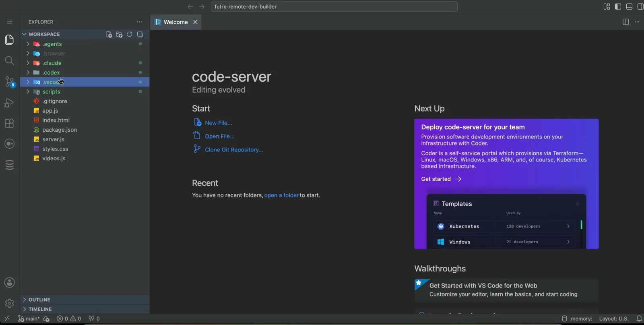Screen dimensions: 644x325
Task: Open the Search view icon
Action: (9, 61)
